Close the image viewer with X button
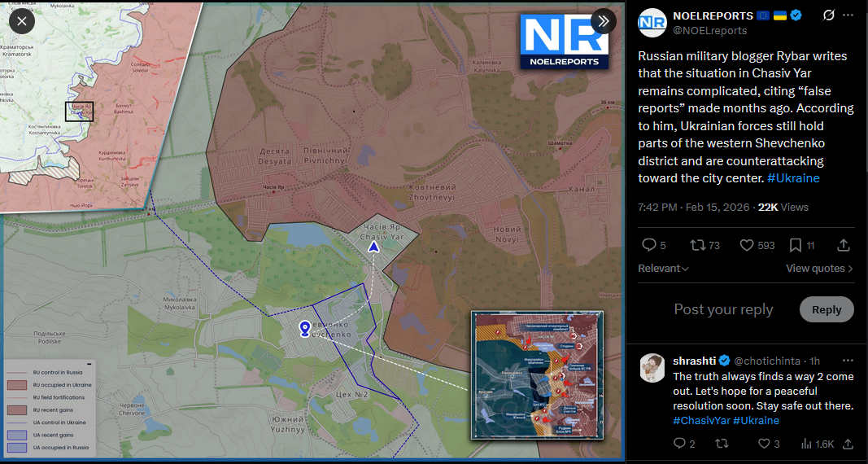 [x=22, y=22]
